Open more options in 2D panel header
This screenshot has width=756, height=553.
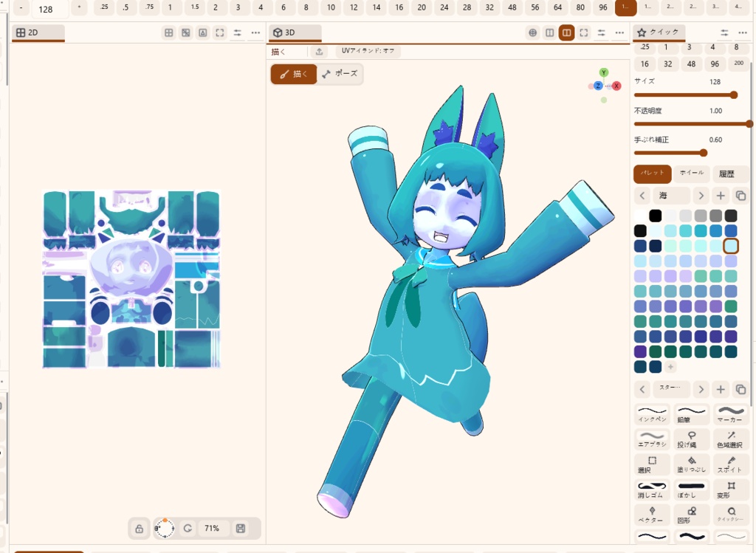click(255, 32)
